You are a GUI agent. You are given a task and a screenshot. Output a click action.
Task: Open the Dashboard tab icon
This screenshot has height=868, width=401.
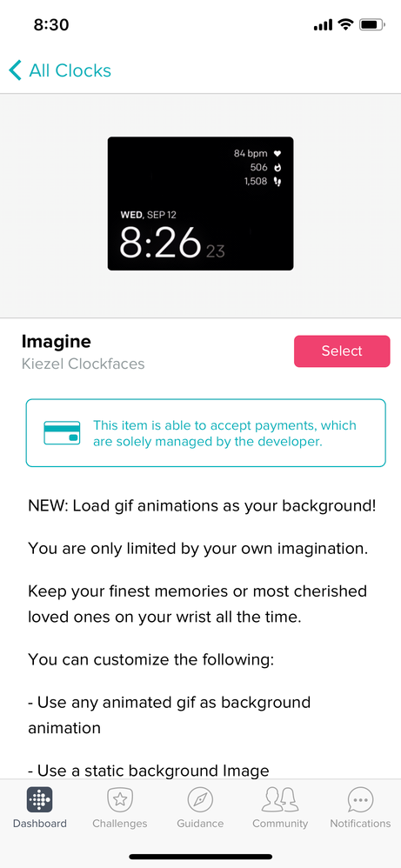click(x=40, y=800)
